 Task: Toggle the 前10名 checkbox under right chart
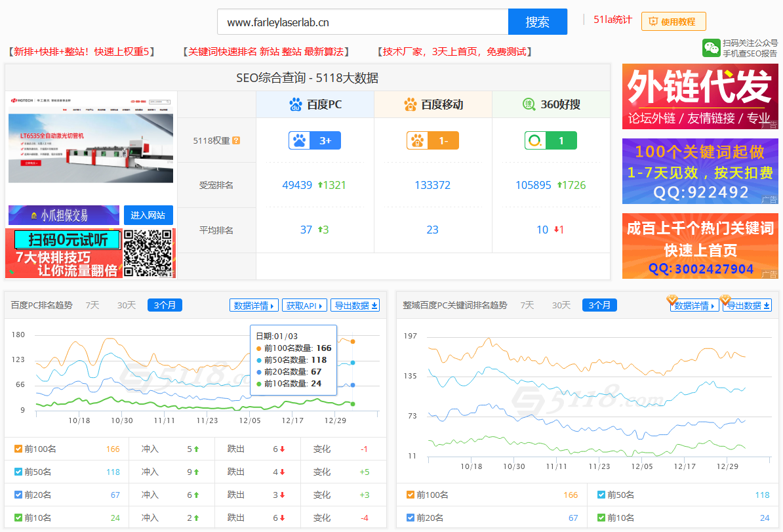point(601,518)
